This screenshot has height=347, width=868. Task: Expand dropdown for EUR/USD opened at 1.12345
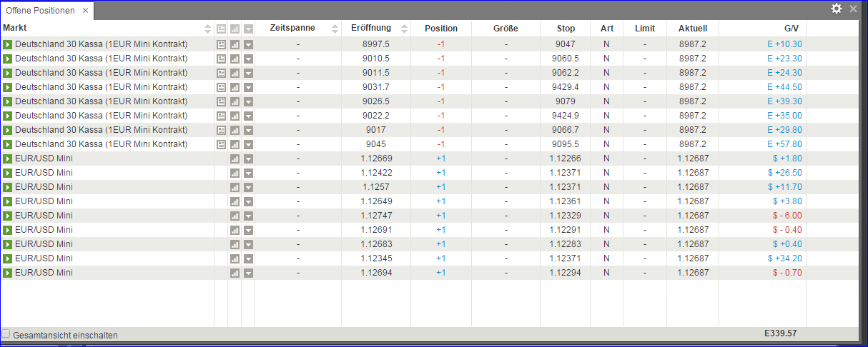tap(248, 258)
